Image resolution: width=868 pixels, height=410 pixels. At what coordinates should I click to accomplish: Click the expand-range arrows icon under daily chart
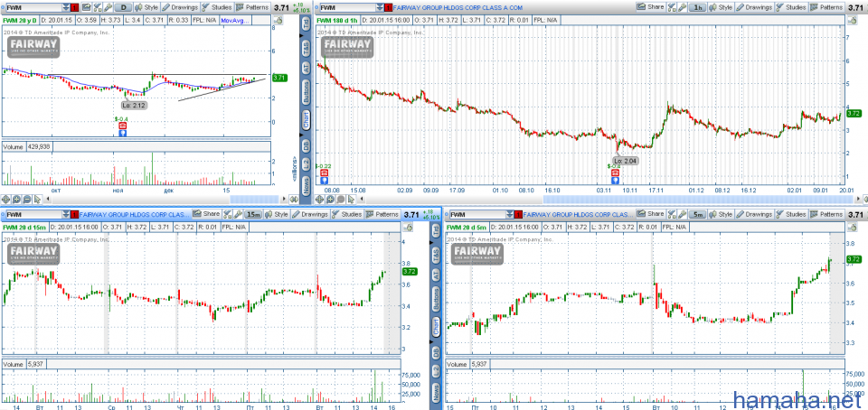click(294, 200)
